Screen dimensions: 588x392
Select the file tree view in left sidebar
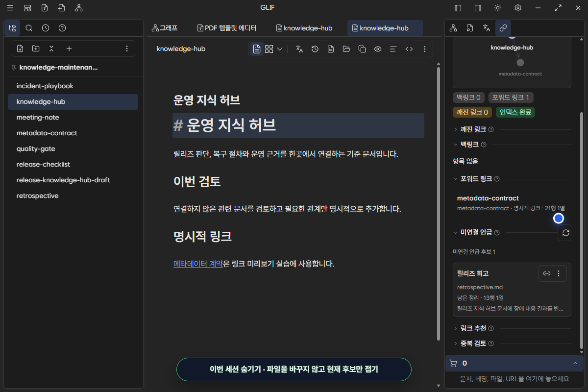click(x=12, y=28)
